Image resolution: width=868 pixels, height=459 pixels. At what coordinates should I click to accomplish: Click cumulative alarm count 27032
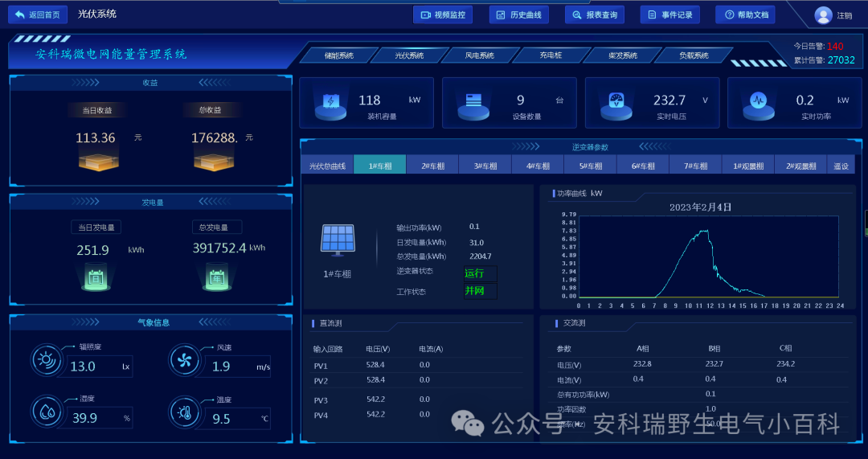coord(841,59)
